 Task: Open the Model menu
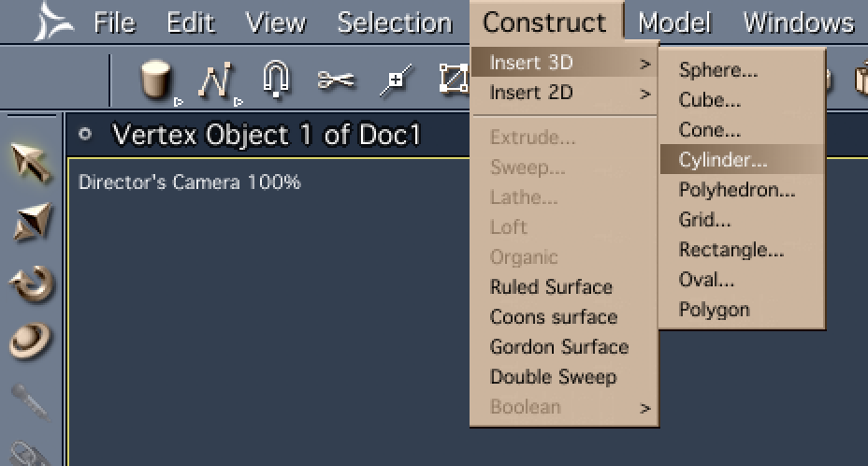pos(674,22)
